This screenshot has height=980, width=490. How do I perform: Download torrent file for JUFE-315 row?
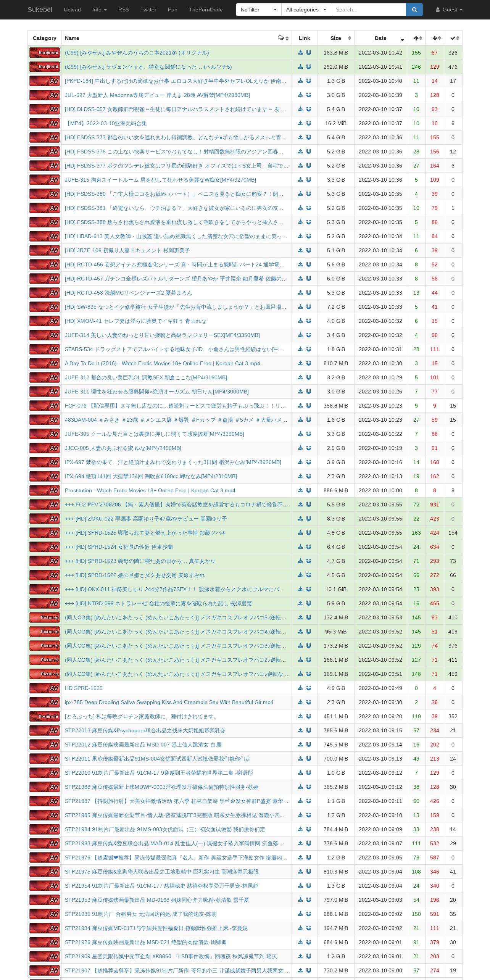point(301,180)
